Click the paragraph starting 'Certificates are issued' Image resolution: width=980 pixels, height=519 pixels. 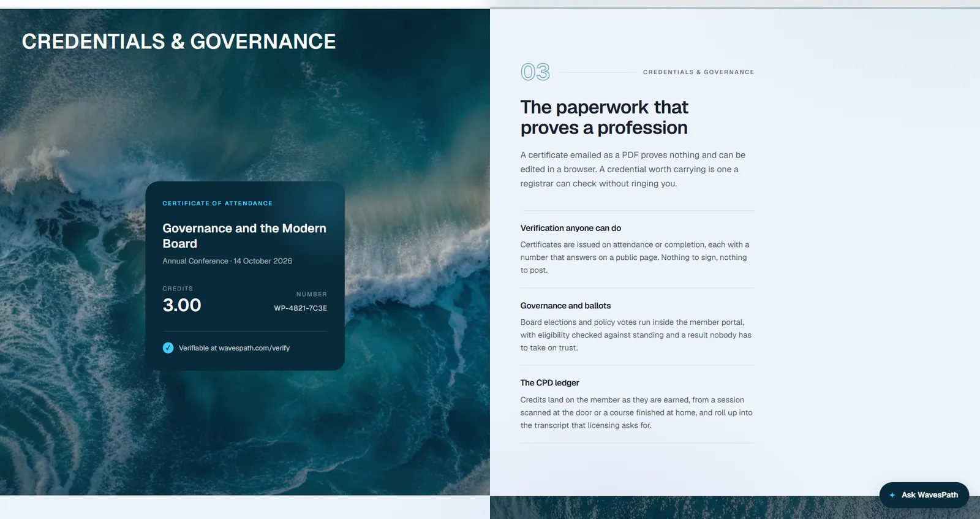[x=635, y=257]
